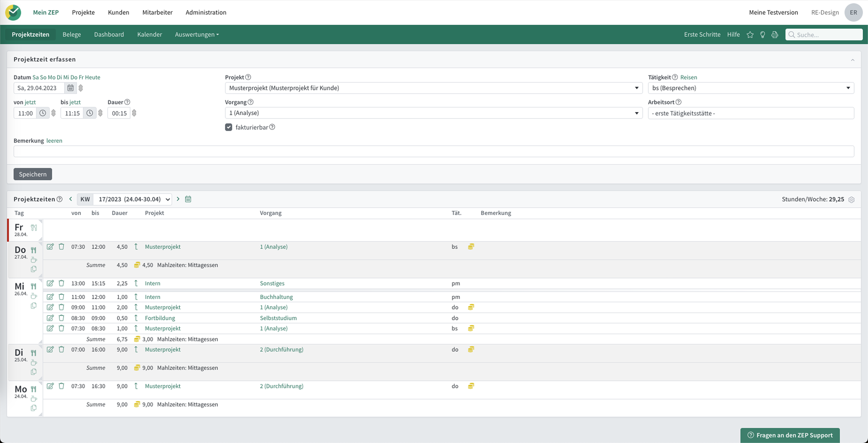Open the date picker calendar icon beside Datum
868x443 pixels.
point(70,88)
